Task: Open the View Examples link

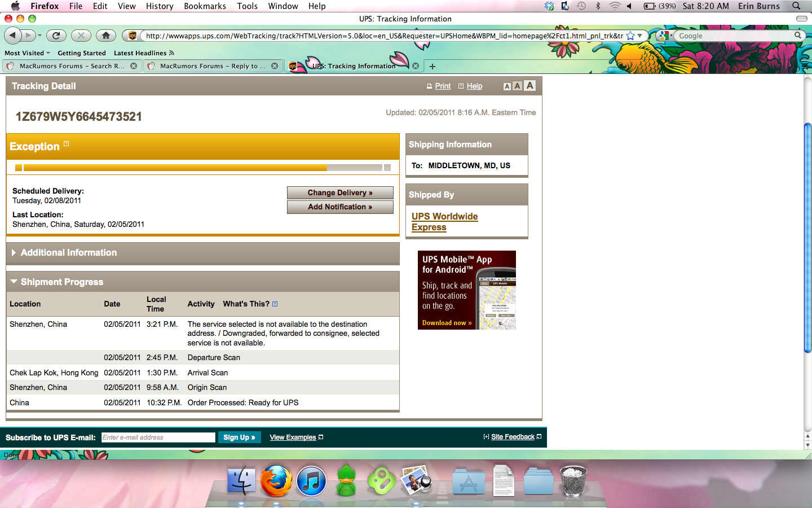Action: click(293, 437)
